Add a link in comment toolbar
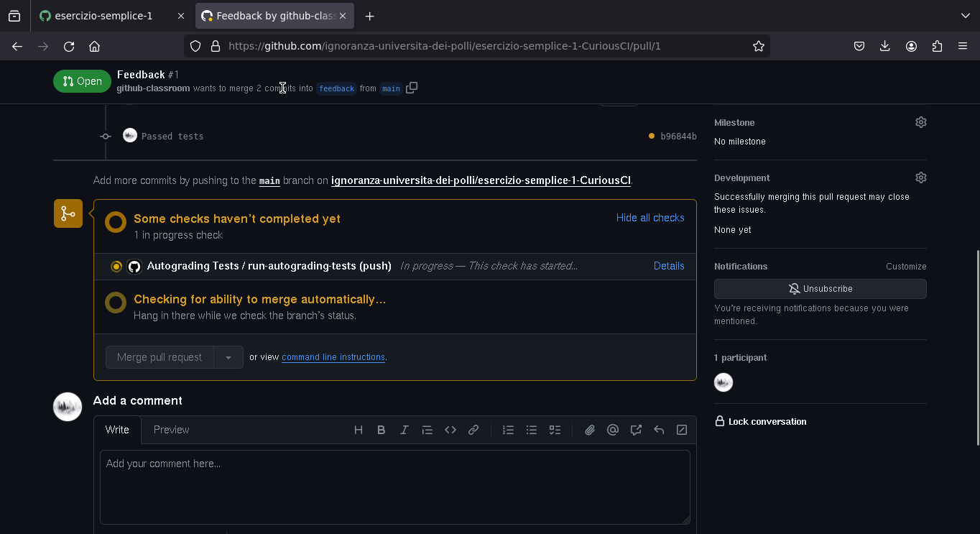980x534 pixels. click(x=473, y=430)
